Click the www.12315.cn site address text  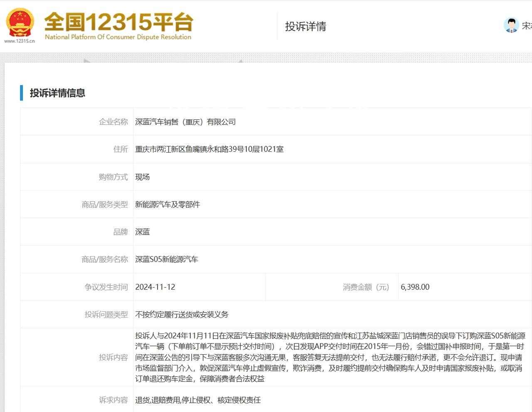tap(20, 41)
